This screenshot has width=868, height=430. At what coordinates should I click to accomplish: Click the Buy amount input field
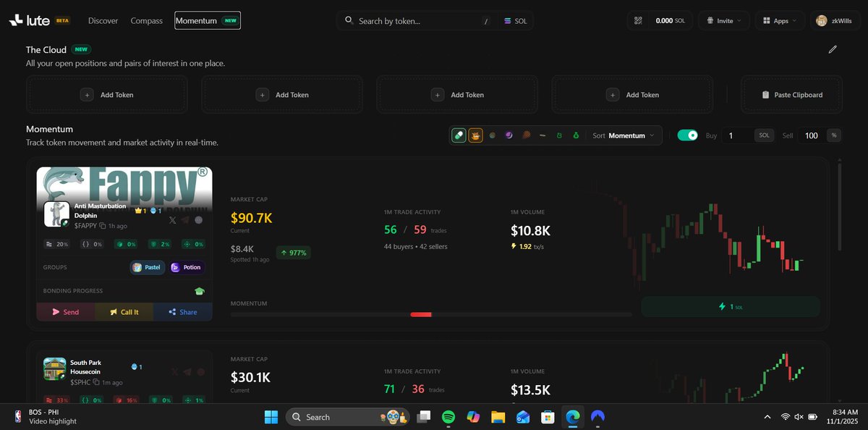pyautogui.click(x=739, y=135)
